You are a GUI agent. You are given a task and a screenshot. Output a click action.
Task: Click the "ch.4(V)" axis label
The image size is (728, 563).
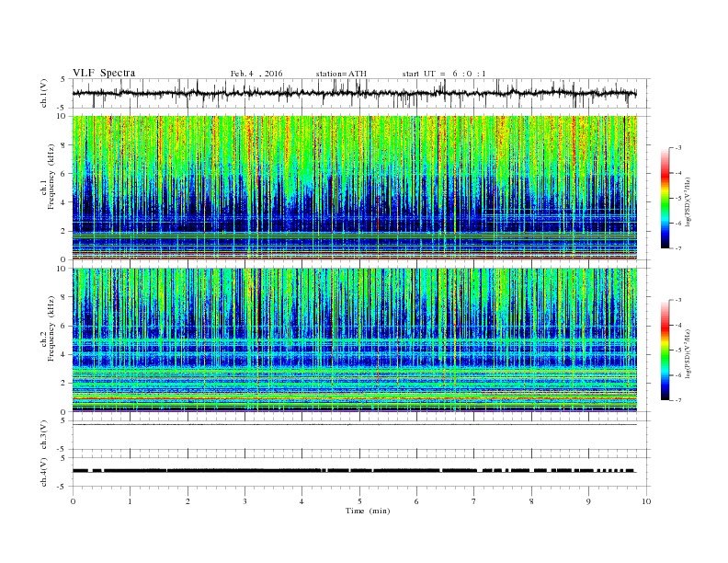coord(44,472)
